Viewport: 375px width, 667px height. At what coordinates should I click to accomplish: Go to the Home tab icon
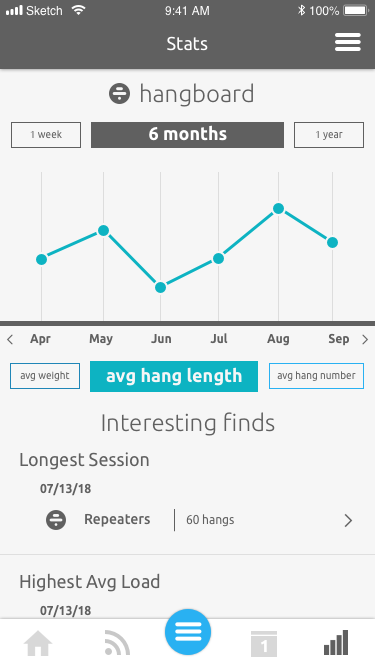[x=38, y=643]
